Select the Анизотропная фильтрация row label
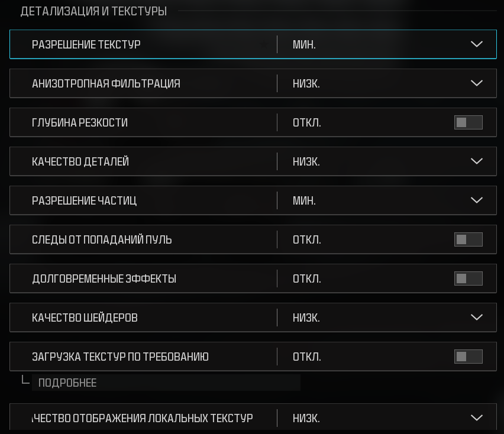Viewport: 504px width, 434px height. tap(106, 83)
